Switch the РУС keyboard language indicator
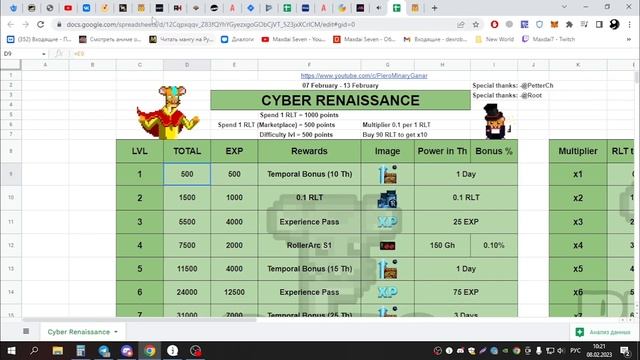 coord(575,351)
